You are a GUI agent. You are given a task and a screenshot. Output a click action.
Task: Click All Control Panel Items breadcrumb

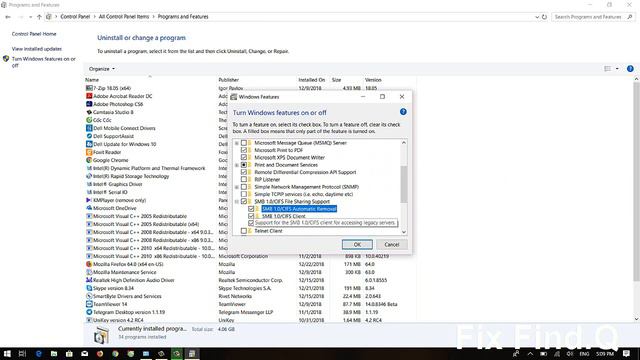click(124, 17)
